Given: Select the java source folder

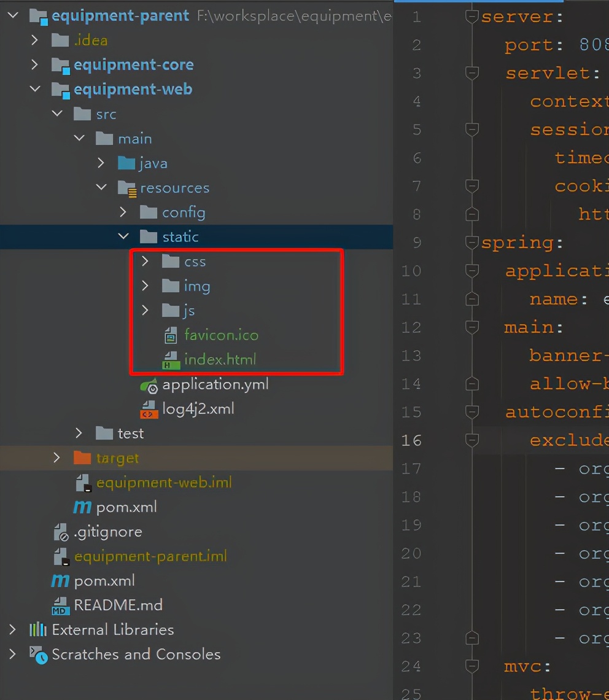Looking at the screenshot, I should [x=152, y=163].
